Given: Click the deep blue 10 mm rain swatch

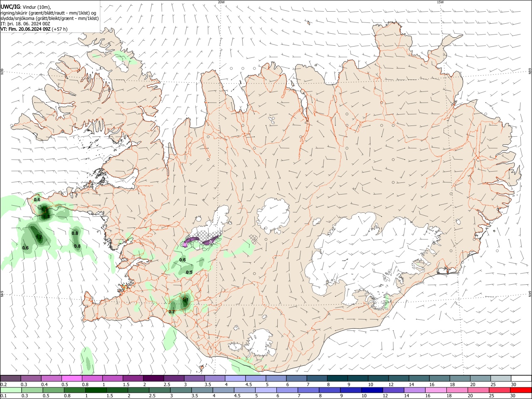Looking at the screenshot, I should pos(372,390).
